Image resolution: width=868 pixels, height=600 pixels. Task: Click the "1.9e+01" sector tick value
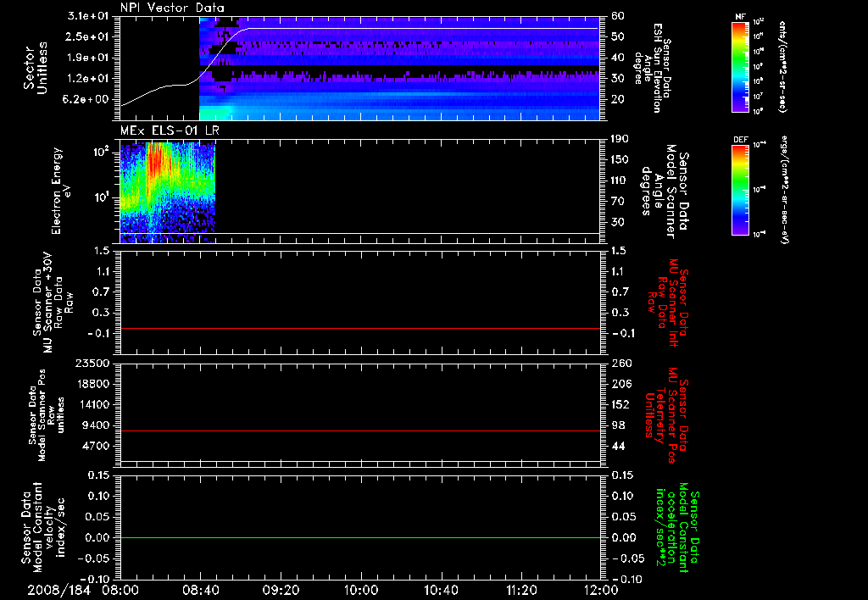(88, 58)
